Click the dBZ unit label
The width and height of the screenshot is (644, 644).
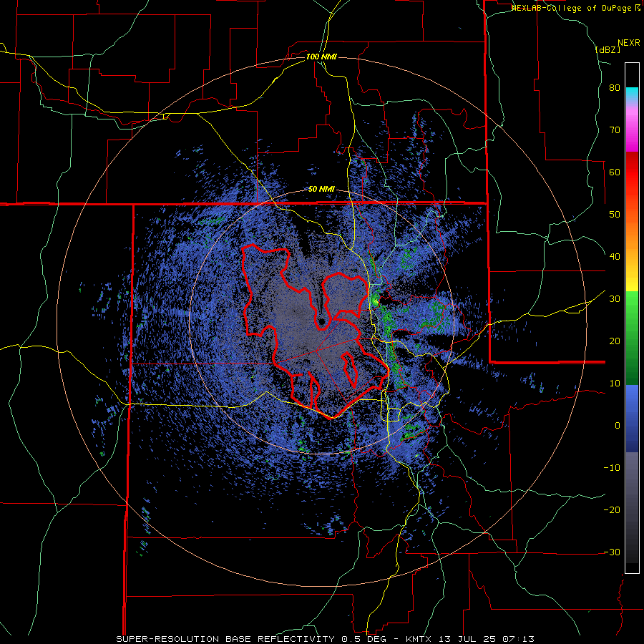point(608,49)
